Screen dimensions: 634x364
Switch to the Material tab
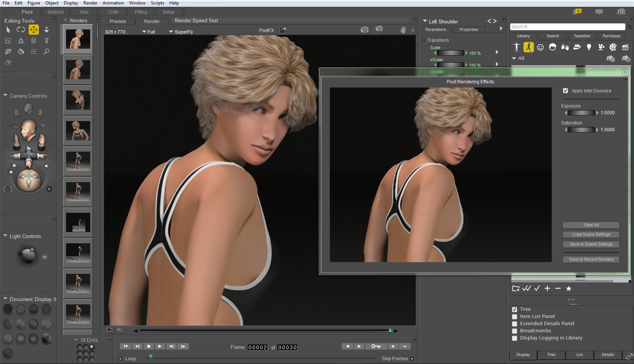click(x=55, y=12)
